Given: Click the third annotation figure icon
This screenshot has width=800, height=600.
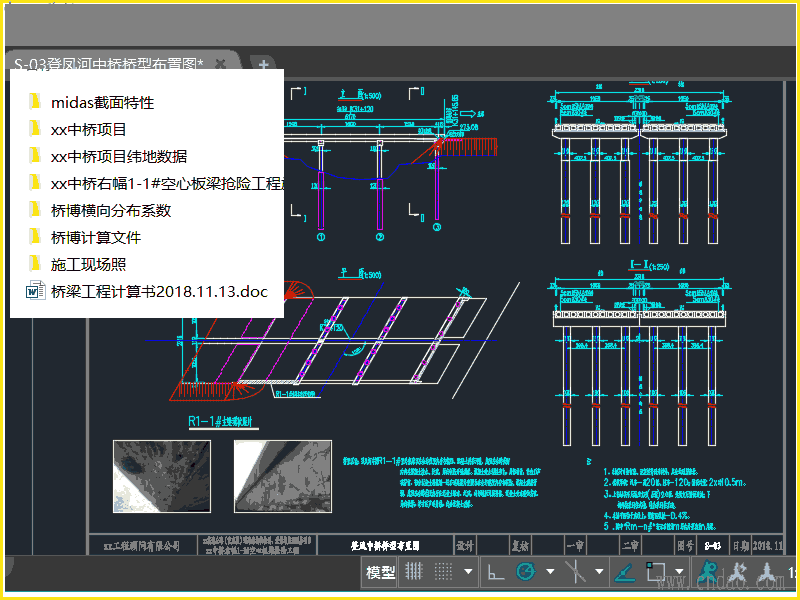Looking at the screenshot, I should tap(768, 573).
